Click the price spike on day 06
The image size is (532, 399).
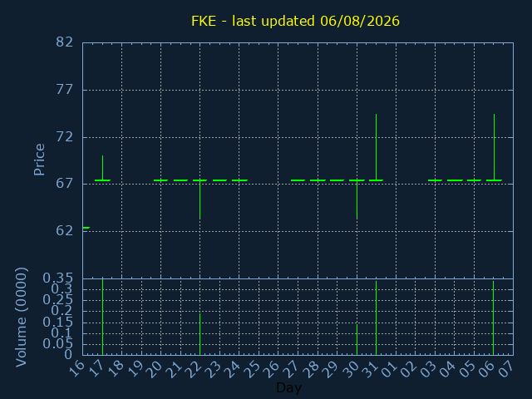tap(494, 147)
